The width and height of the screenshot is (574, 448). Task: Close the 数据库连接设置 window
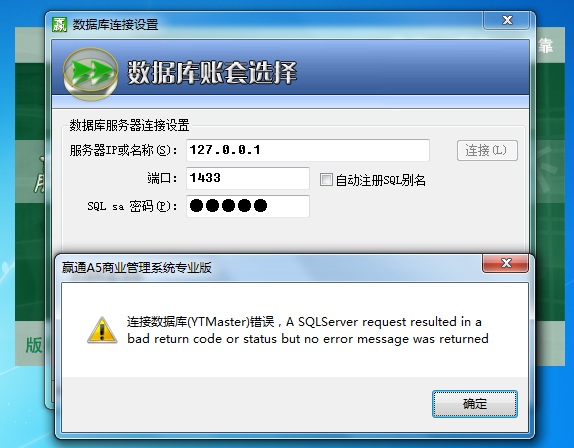[x=506, y=20]
